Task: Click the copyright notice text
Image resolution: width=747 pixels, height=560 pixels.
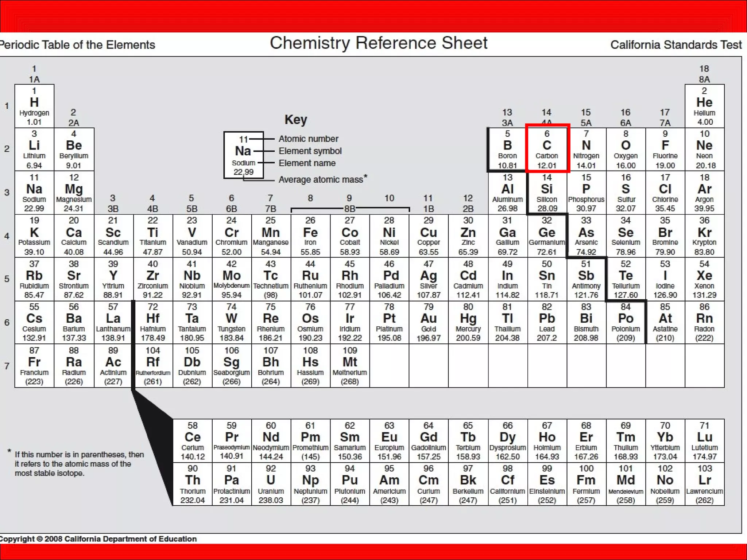Action: (98, 539)
